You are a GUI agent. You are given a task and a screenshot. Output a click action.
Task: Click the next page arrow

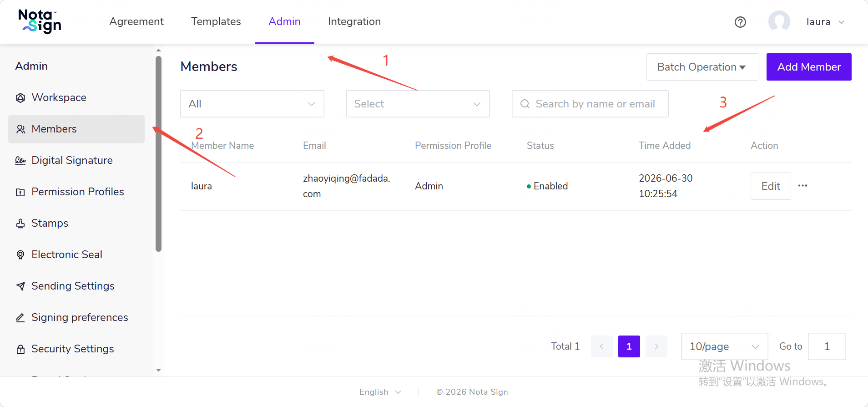(656, 346)
